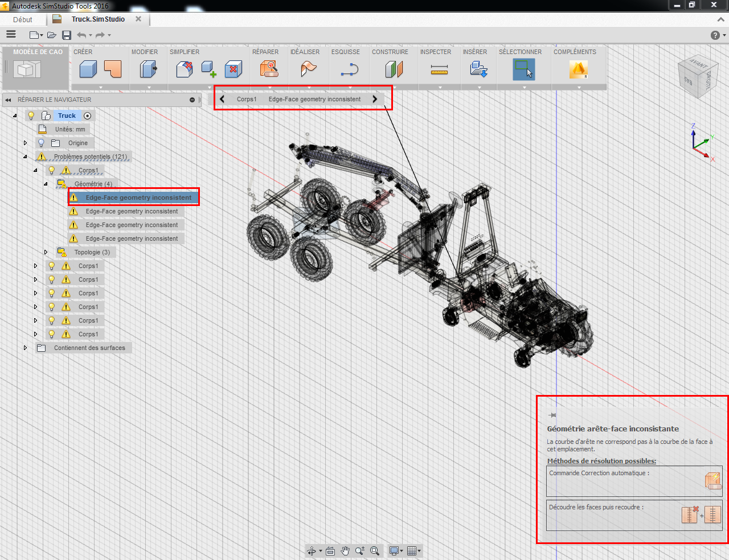Click the Display settings monitor icon
Viewport: 729px width, 560px height.
[x=394, y=551]
